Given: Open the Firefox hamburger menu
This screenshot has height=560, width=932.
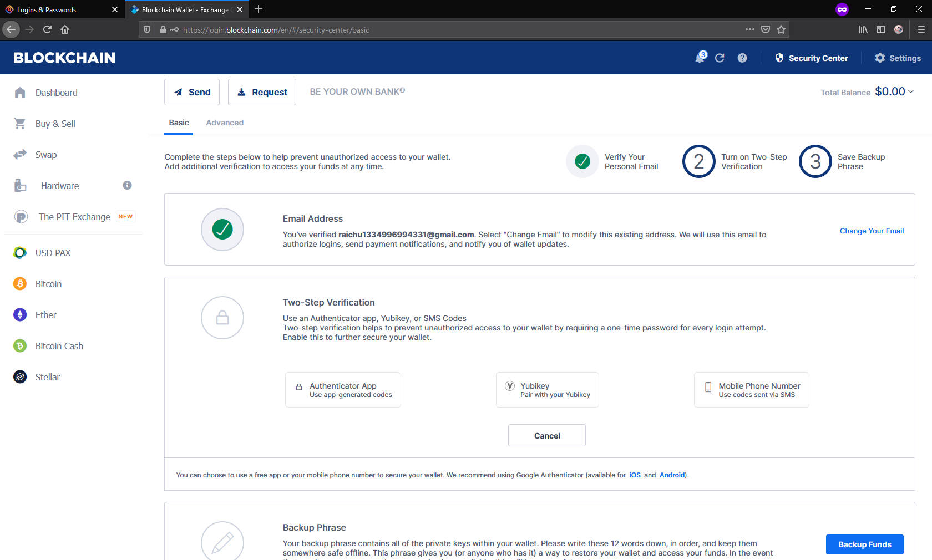Looking at the screenshot, I should [921, 29].
